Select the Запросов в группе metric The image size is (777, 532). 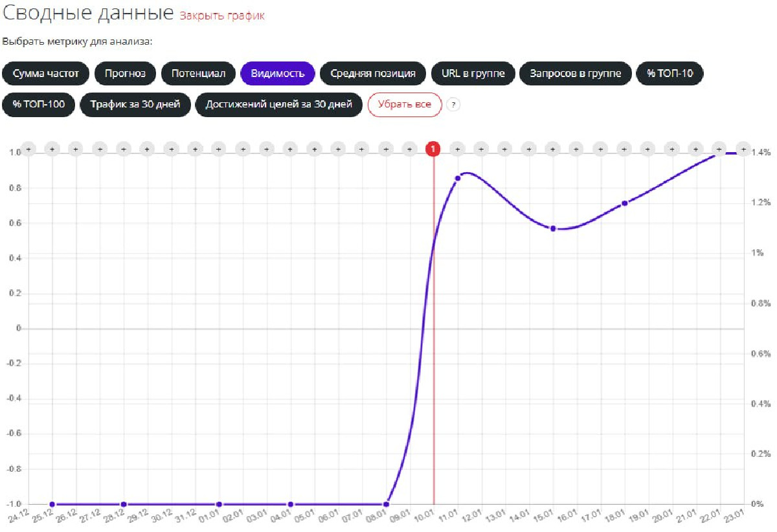576,73
